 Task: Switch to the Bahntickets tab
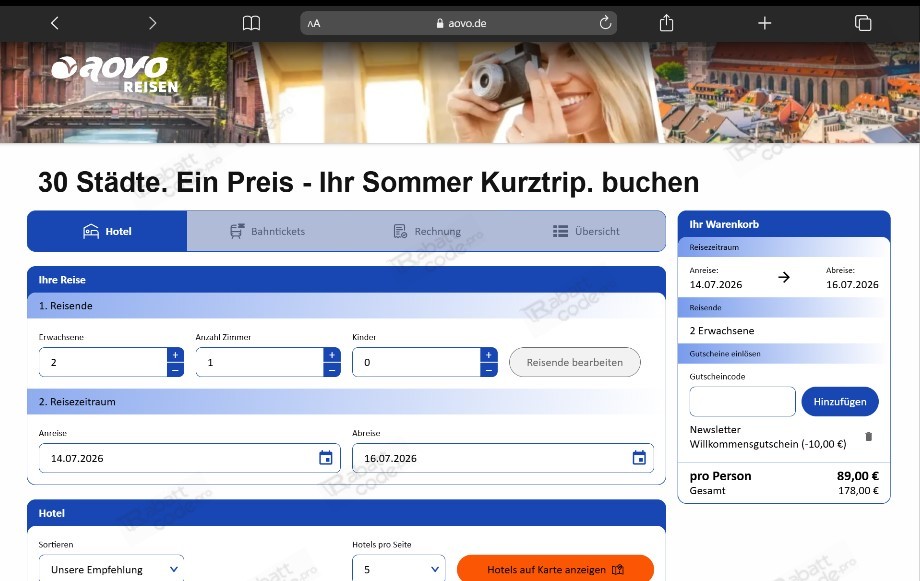tap(268, 231)
